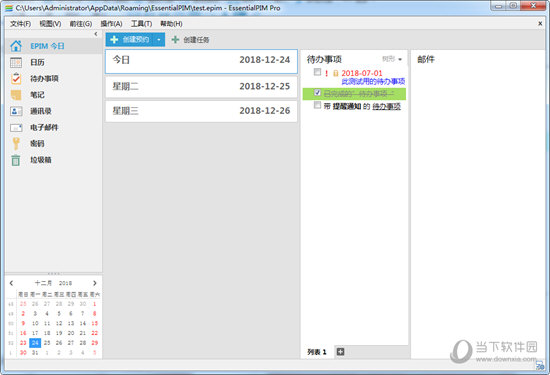Select day 18 in the mini calendar
The image size is (550, 375).
(47, 333)
